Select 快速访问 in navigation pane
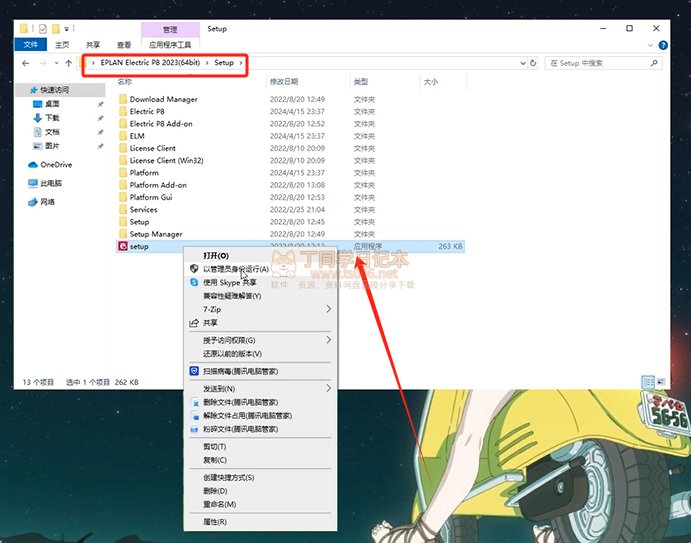The image size is (691, 543). [60, 90]
